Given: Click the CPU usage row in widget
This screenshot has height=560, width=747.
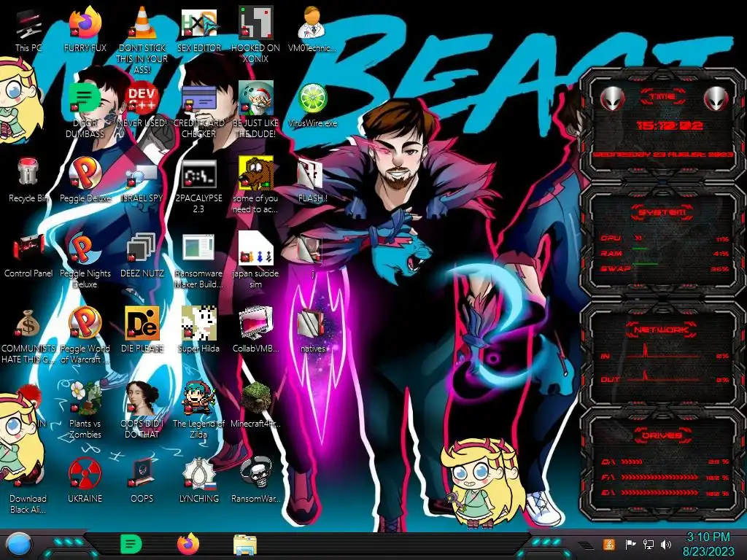Looking at the screenshot, I should pos(665,238).
